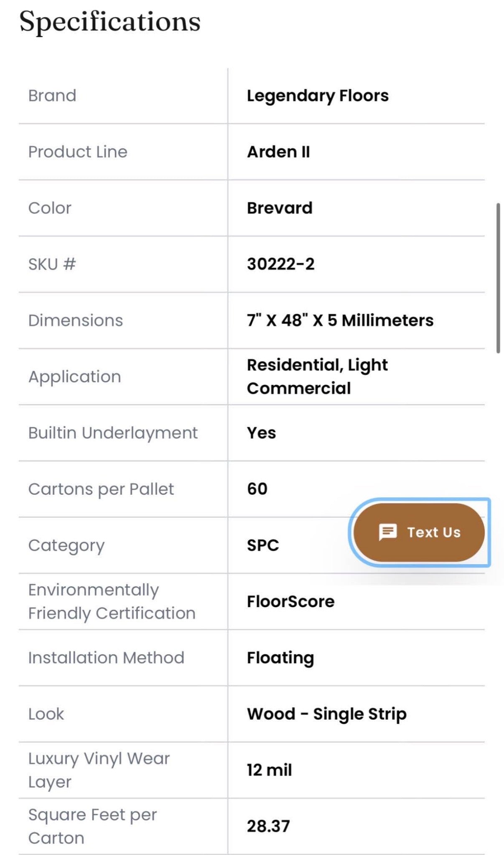Select the FloorScore certification value
The height and width of the screenshot is (855, 504).
point(290,602)
